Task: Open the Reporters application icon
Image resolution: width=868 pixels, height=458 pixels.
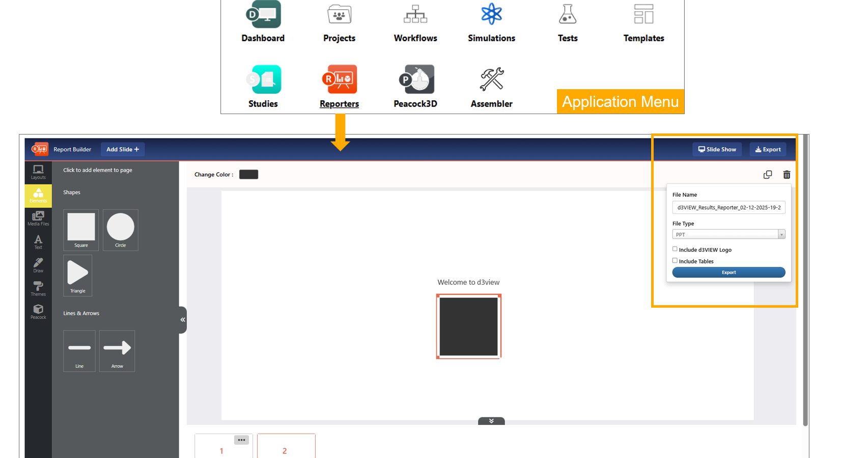Action: 340,80
